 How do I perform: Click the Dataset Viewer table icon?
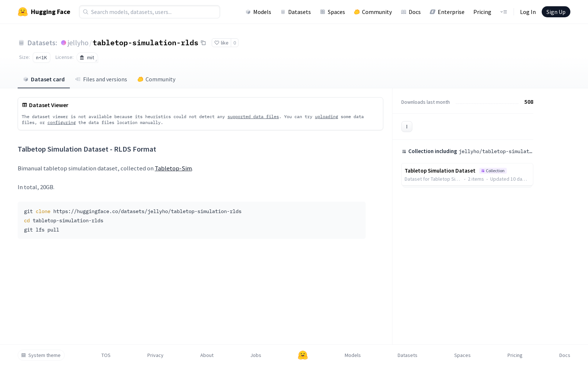pyautogui.click(x=25, y=105)
